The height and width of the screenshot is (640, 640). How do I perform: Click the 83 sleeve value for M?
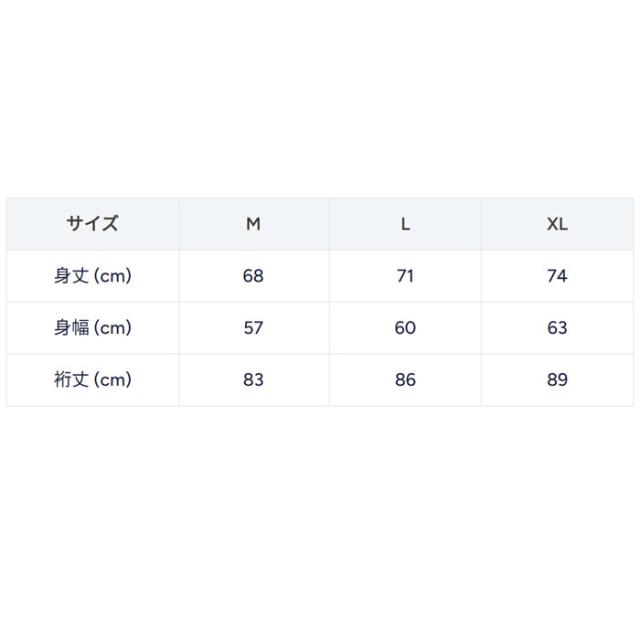point(253,380)
